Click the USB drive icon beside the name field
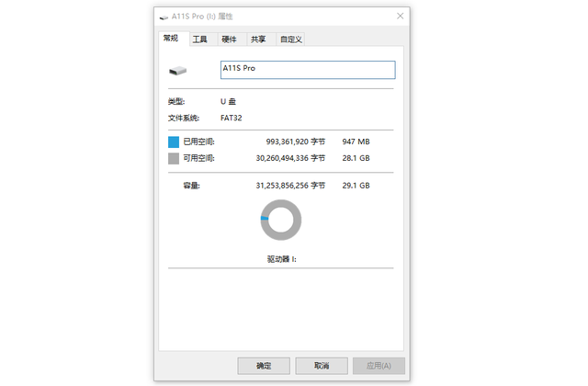The width and height of the screenshot is (588, 386). pos(176,71)
